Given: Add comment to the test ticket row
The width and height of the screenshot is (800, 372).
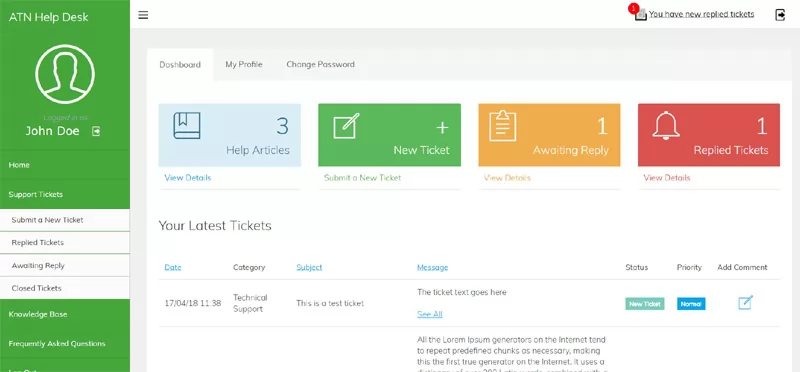Looking at the screenshot, I should (x=745, y=303).
